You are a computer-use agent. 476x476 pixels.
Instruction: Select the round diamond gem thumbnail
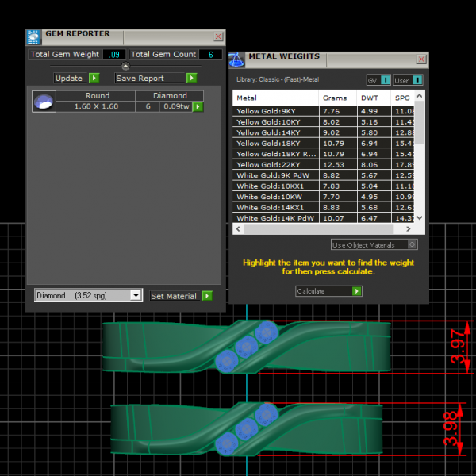coord(44,102)
